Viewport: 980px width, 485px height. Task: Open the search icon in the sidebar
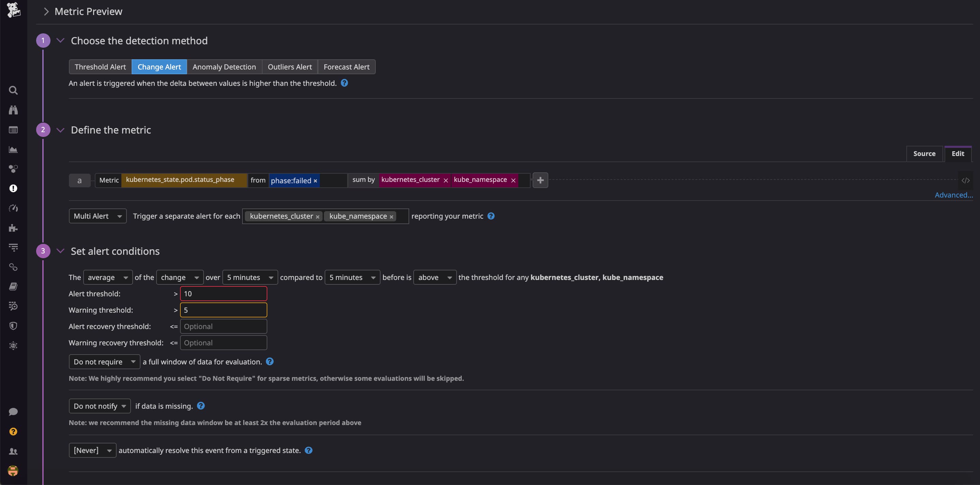(13, 90)
